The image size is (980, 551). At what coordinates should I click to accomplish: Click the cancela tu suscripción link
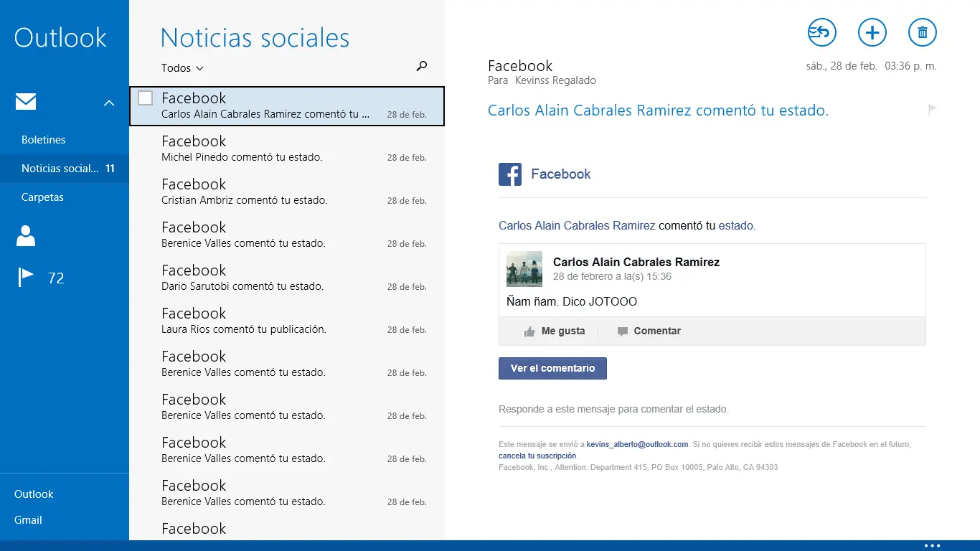(537, 456)
